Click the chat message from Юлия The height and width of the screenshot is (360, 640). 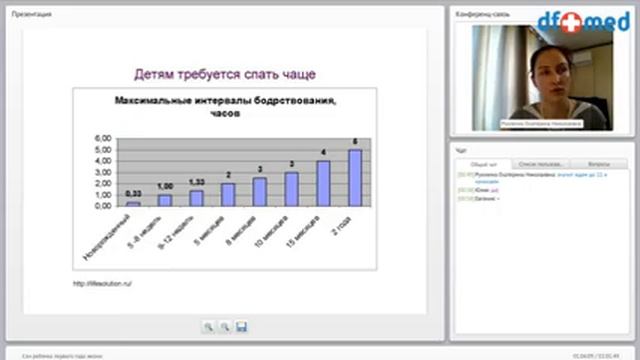(x=478, y=190)
